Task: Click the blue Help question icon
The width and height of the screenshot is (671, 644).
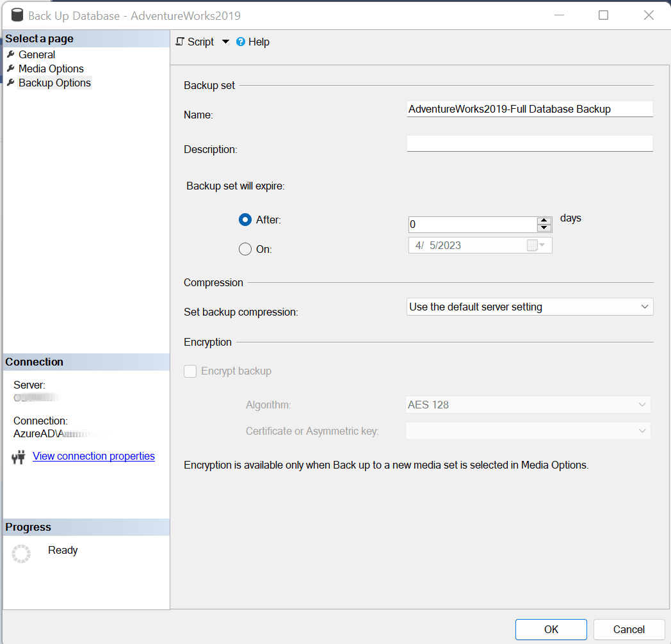Action: (x=241, y=42)
